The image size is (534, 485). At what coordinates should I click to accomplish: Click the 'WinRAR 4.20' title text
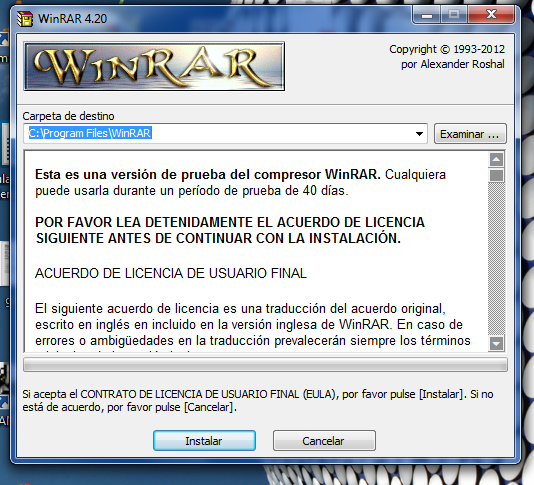point(73,19)
